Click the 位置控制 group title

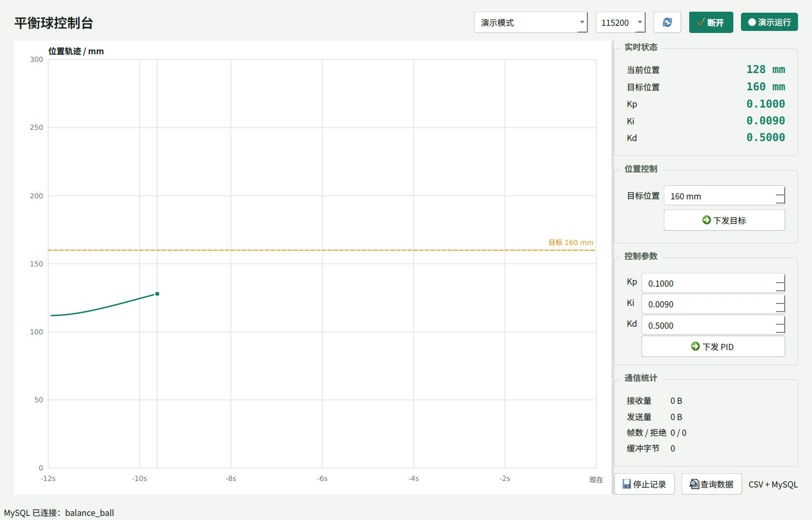(x=640, y=169)
